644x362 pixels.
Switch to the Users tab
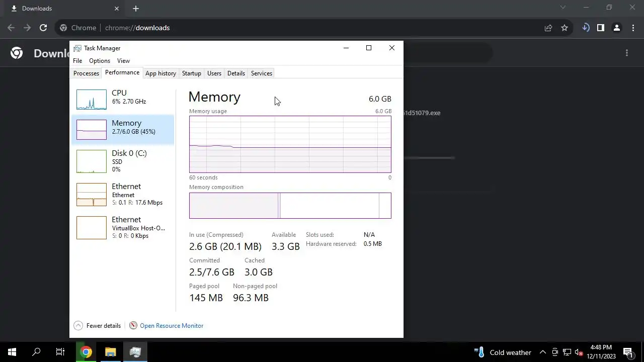[214, 73]
